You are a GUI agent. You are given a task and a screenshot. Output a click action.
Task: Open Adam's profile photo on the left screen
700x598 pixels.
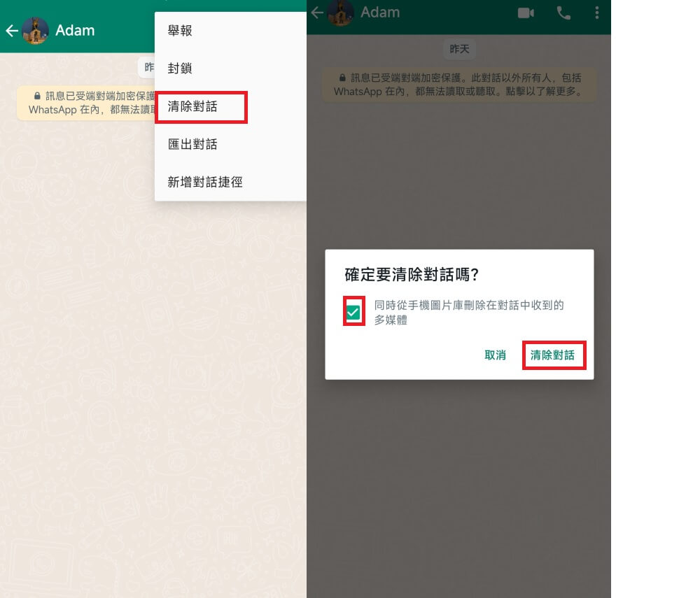pos(34,30)
